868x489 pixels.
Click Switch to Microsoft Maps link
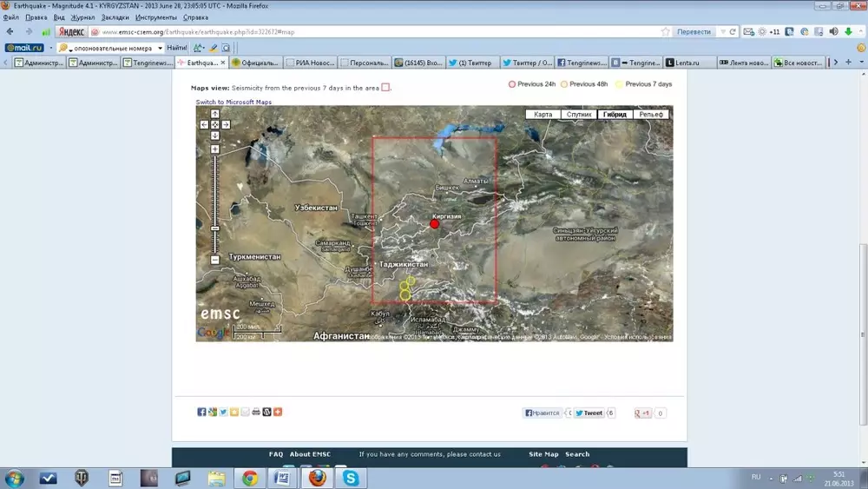(233, 102)
